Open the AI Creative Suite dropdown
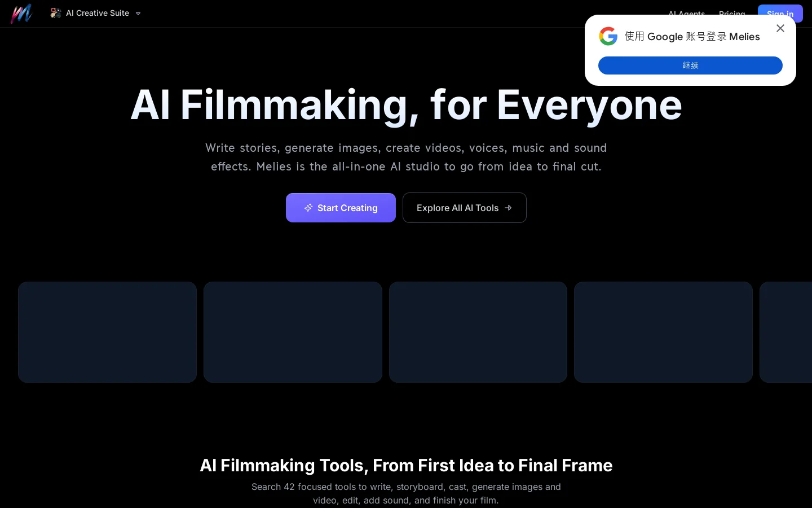The image size is (812, 508). pos(96,13)
